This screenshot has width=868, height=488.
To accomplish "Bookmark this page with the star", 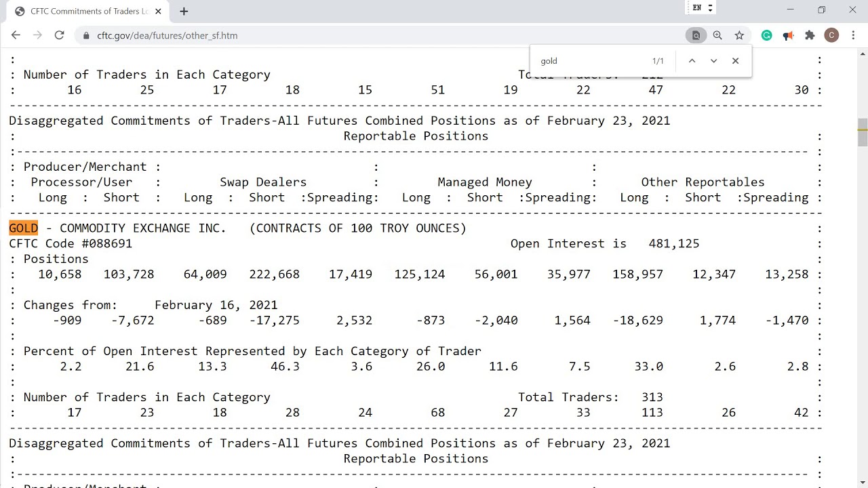I will coord(739,35).
